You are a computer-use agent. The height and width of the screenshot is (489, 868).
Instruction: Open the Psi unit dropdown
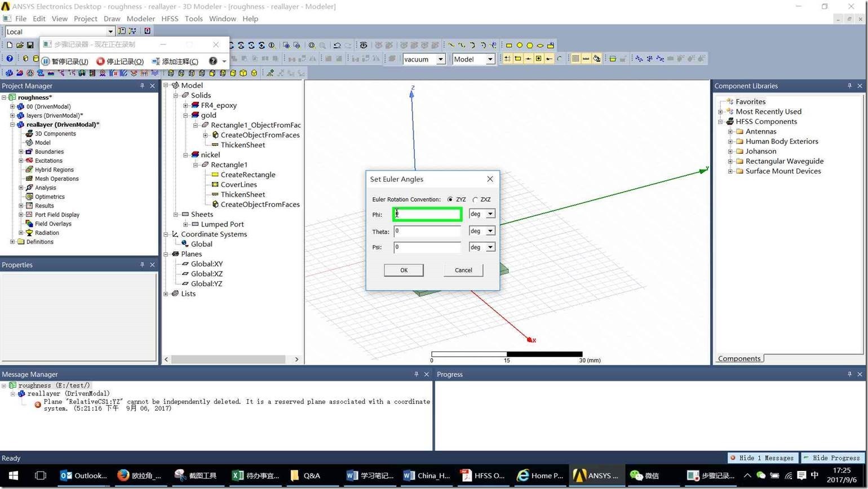click(490, 247)
